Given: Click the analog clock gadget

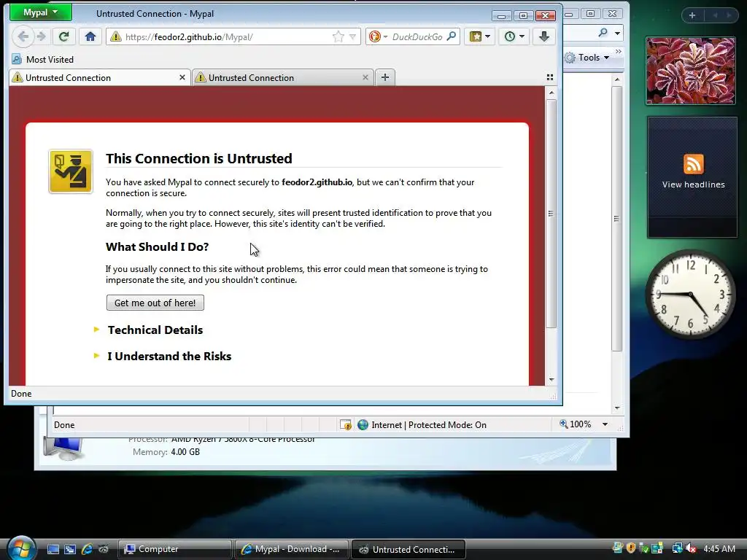Looking at the screenshot, I should pyautogui.click(x=690, y=295).
